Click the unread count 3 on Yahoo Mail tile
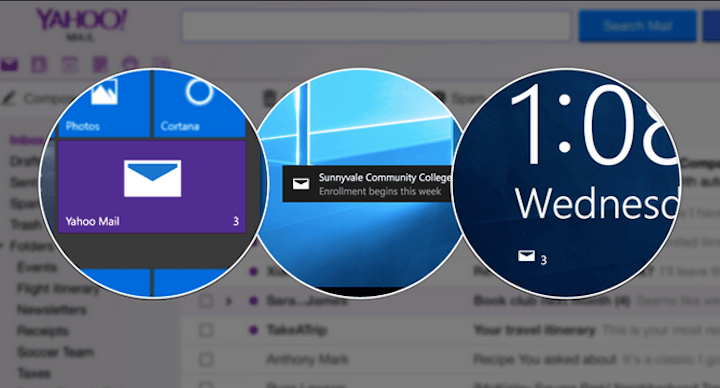Viewport: 720px width, 388px height. (236, 221)
